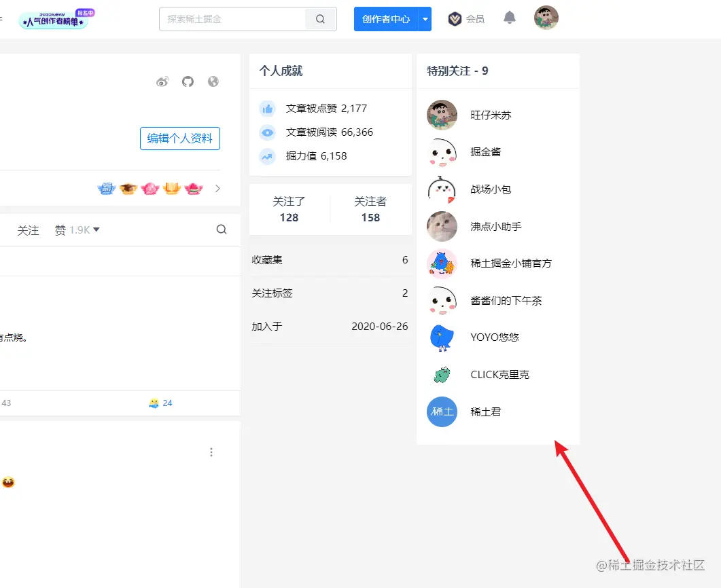The height and width of the screenshot is (588, 721).
Task: Expand the 赞 1.9K dropdown
Action: click(x=77, y=229)
